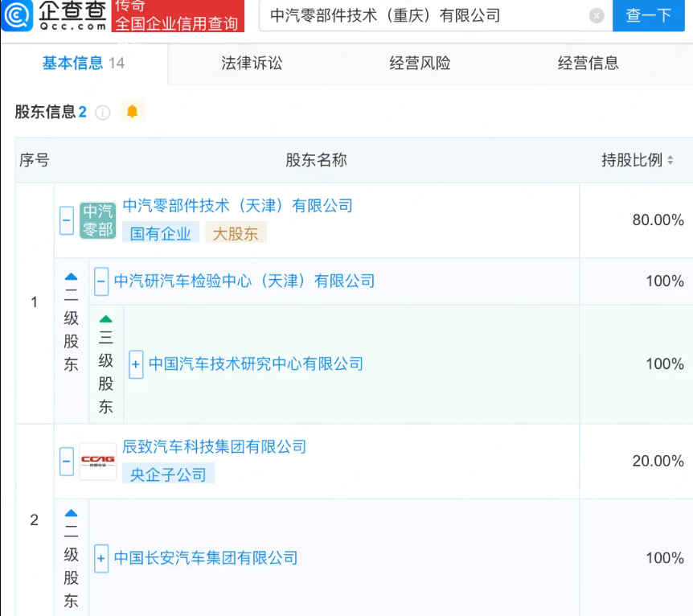Expand 中国长安汽车集团有限公司 shareholders
The image size is (693, 616).
(x=100, y=558)
